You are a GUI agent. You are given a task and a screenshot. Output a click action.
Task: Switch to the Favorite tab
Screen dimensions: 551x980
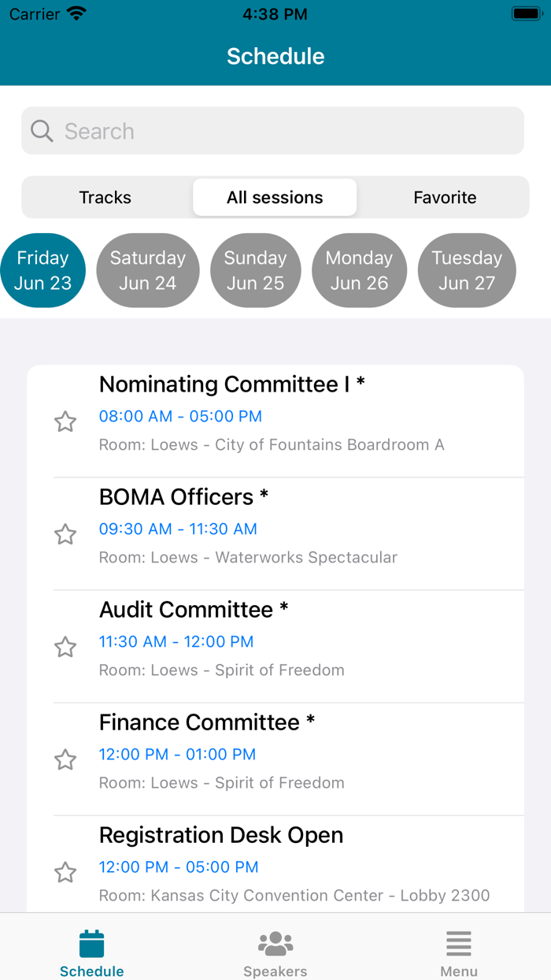point(445,198)
